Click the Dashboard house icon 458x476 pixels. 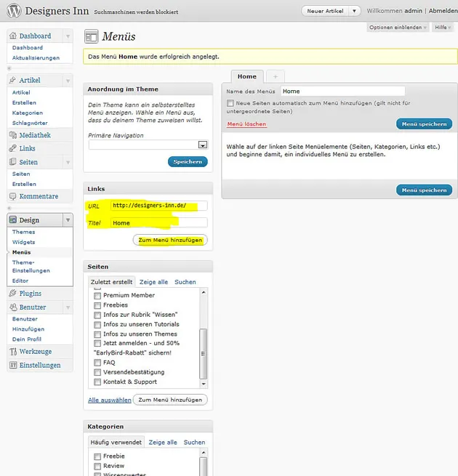(13, 36)
